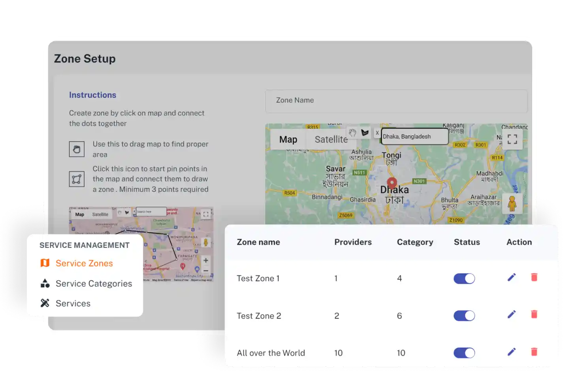Click the example map's Map tab
Screen dimensions: 580x392
click(80, 214)
